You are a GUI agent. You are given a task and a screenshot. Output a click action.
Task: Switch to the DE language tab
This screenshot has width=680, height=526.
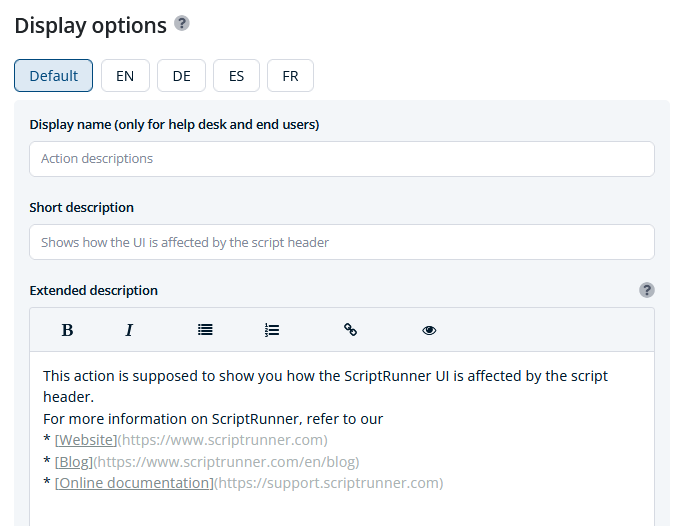click(181, 76)
